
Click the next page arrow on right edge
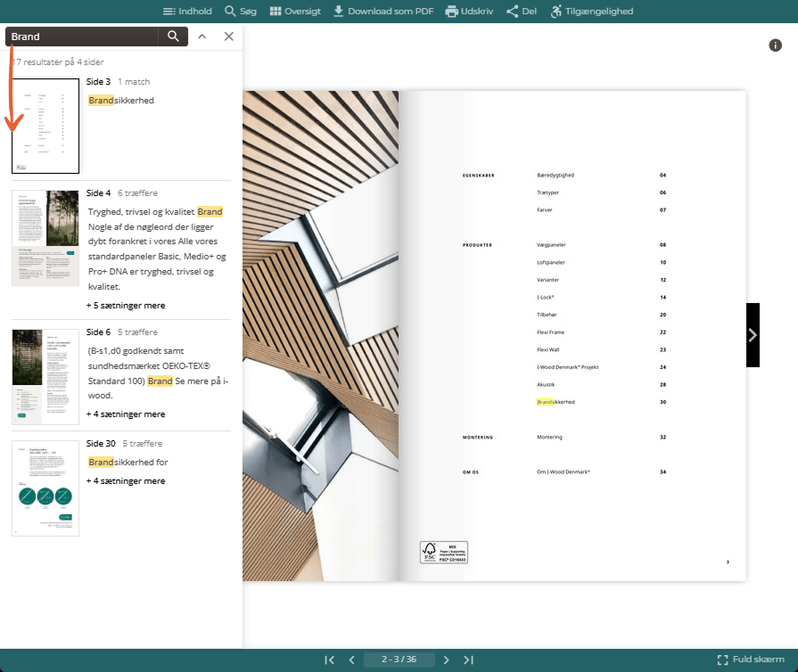click(x=753, y=335)
